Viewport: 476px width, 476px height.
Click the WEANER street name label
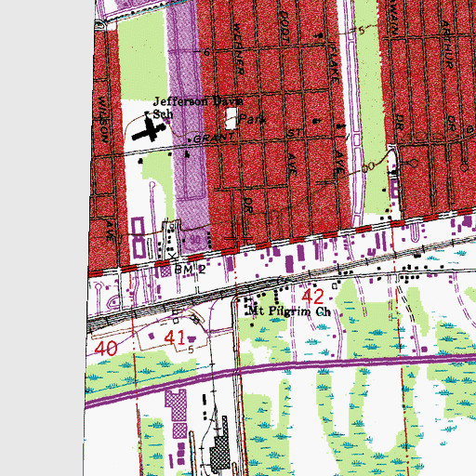[x=239, y=49]
